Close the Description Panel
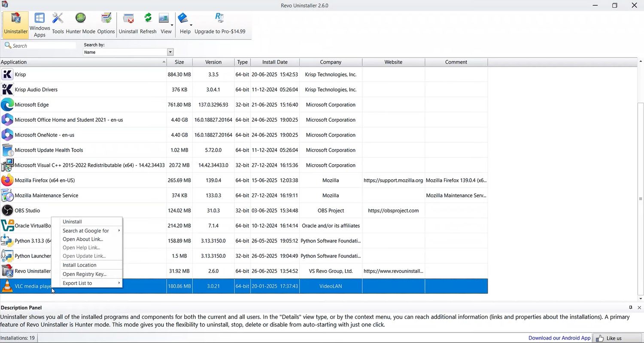This screenshot has height=343, width=644. [x=639, y=307]
